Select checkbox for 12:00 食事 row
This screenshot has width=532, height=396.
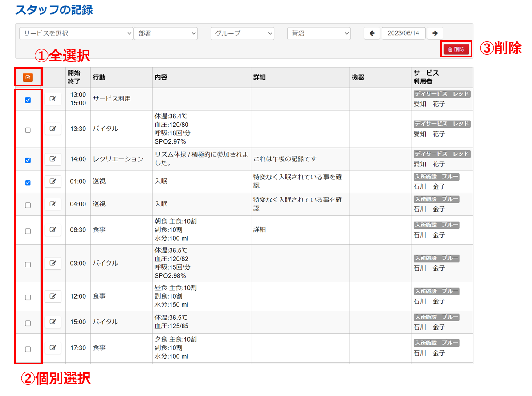[28, 297]
